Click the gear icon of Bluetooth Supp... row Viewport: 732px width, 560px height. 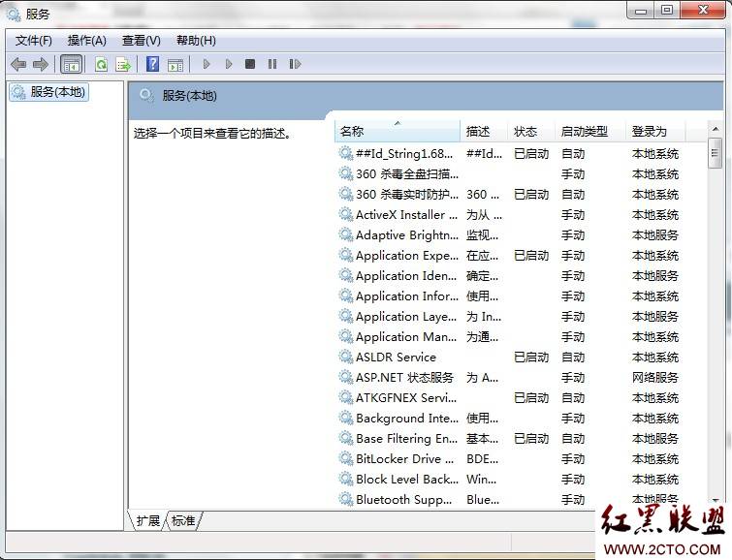click(345, 499)
